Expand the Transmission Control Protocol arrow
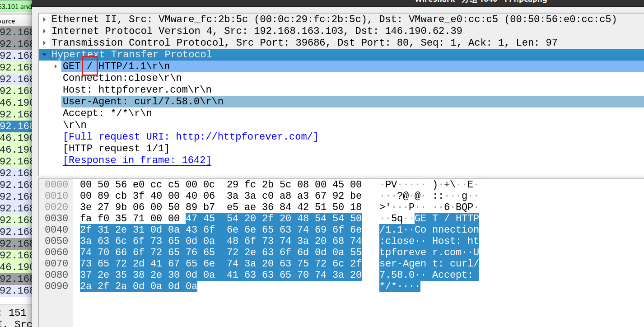The width and height of the screenshot is (644, 327). click(44, 43)
